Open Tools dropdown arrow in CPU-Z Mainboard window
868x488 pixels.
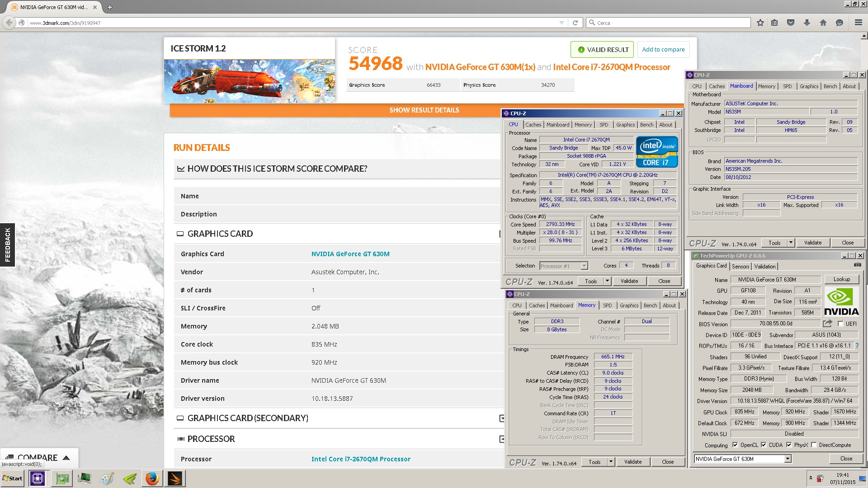click(x=791, y=243)
